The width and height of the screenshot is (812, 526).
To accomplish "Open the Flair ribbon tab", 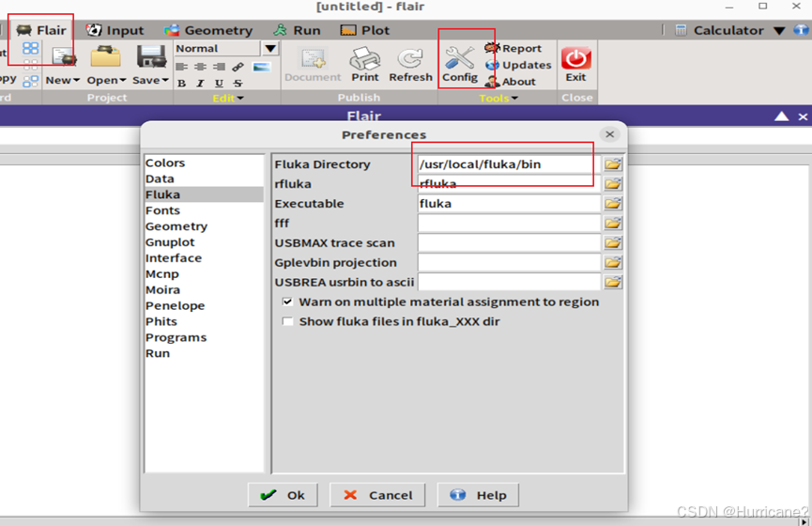I will pos(41,30).
